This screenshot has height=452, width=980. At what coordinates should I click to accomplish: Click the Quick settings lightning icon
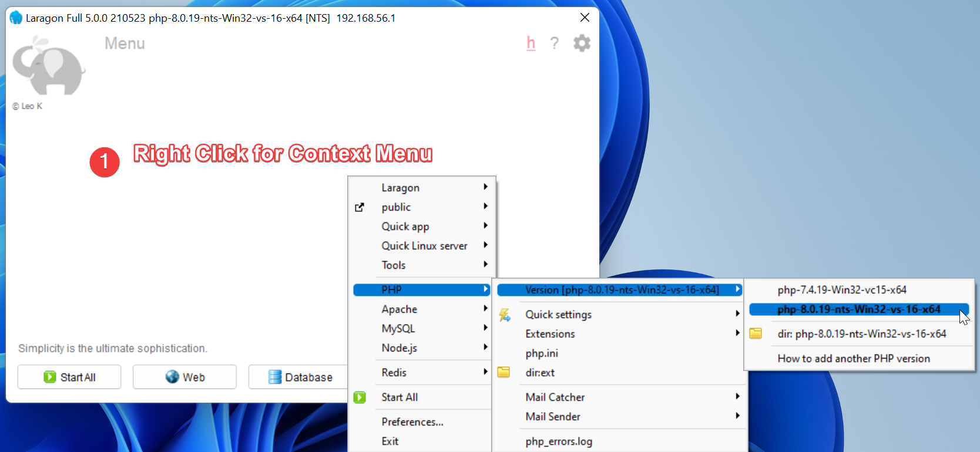[x=505, y=315]
